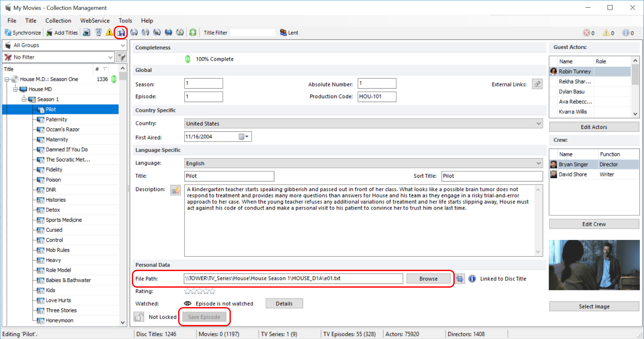Open the Tools menu
The image size is (644, 339).
click(x=125, y=20)
